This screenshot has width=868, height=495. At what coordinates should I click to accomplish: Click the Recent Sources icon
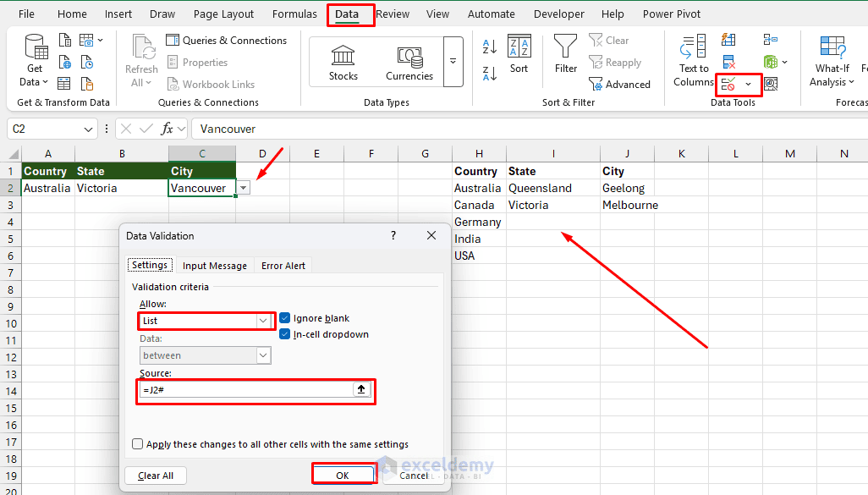87,62
